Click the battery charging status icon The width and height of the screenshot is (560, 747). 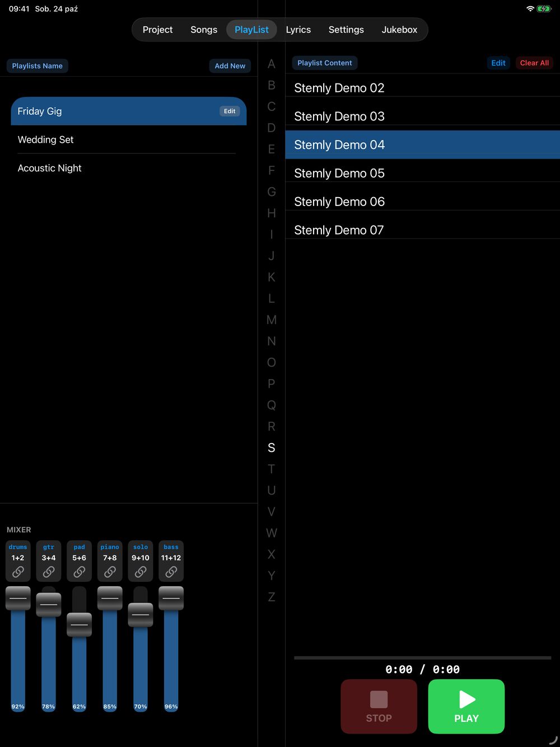pos(544,9)
